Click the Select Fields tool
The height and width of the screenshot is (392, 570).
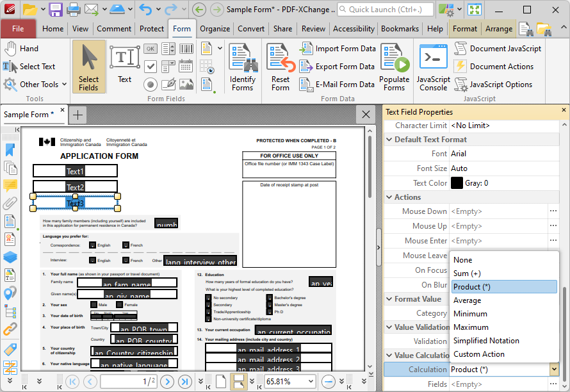click(x=88, y=67)
